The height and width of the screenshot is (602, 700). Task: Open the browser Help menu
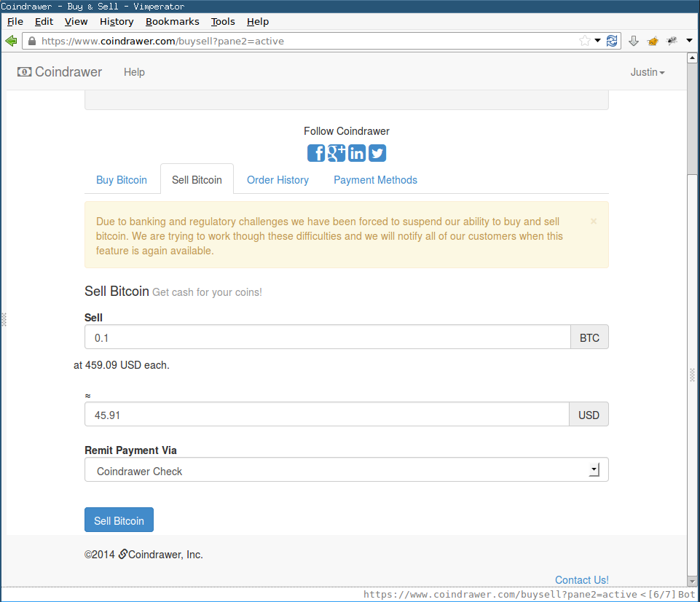pos(258,21)
